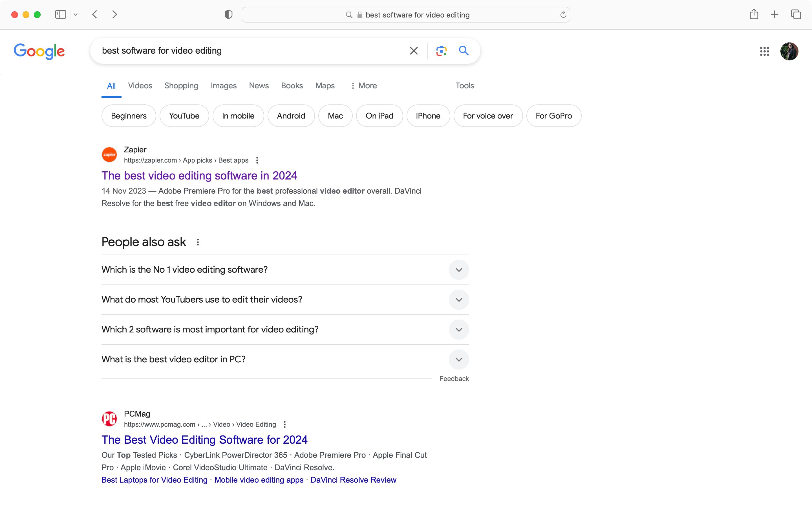This screenshot has width=812, height=508.
Task: Open the Google account profile picture
Action: click(789, 51)
